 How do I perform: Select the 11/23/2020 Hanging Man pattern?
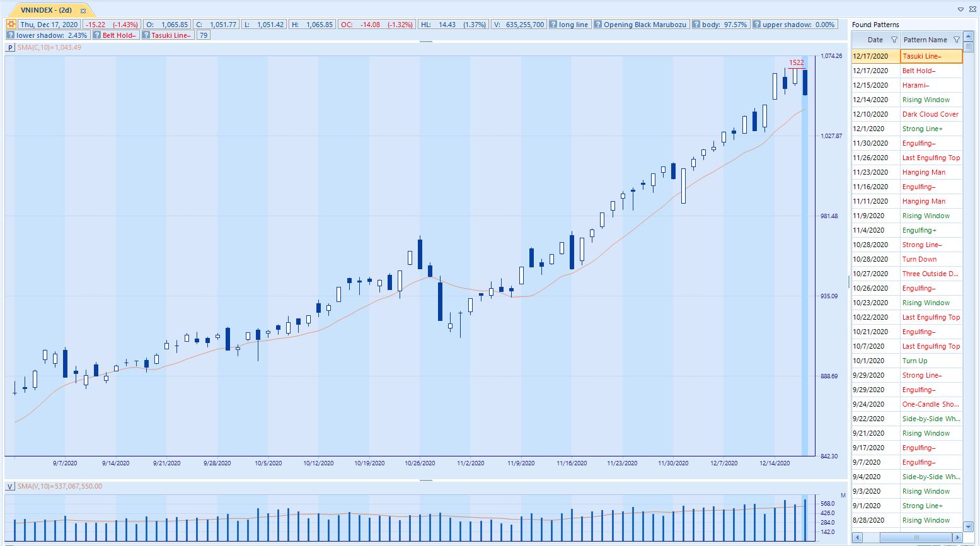[x=923, y=172]
